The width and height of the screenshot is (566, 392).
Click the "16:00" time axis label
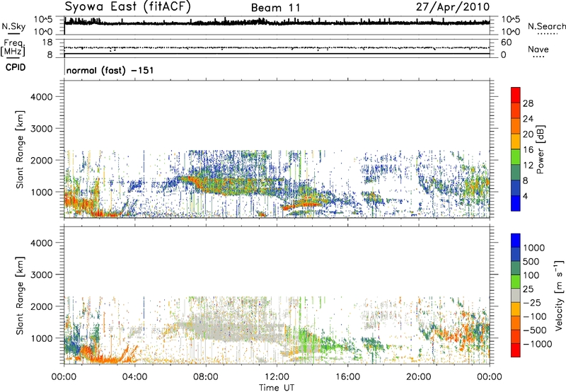coord(347,377)
